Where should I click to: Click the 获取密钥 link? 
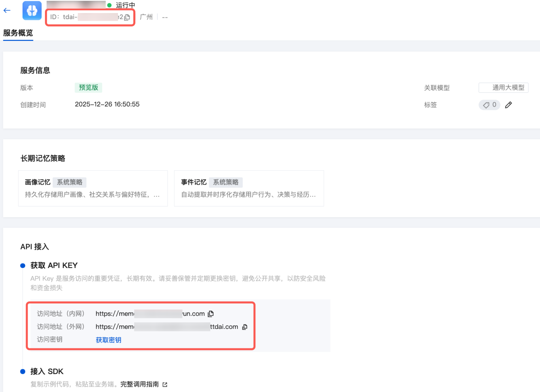coord(108,340)
